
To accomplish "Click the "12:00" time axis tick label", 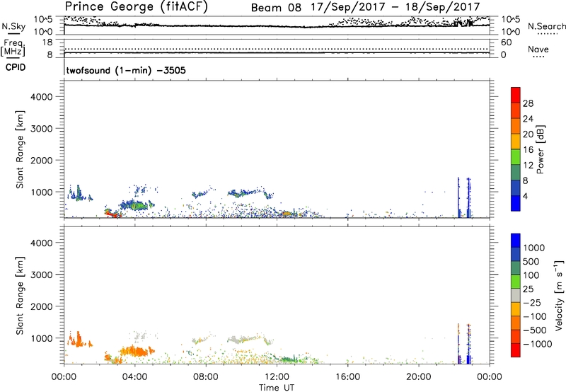I will tap(277, 377).
